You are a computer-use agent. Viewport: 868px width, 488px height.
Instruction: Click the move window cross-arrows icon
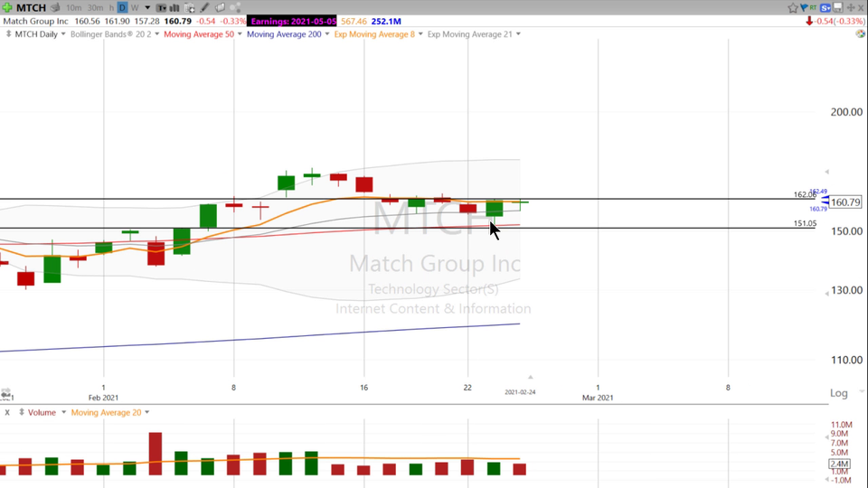coord(850,8)
